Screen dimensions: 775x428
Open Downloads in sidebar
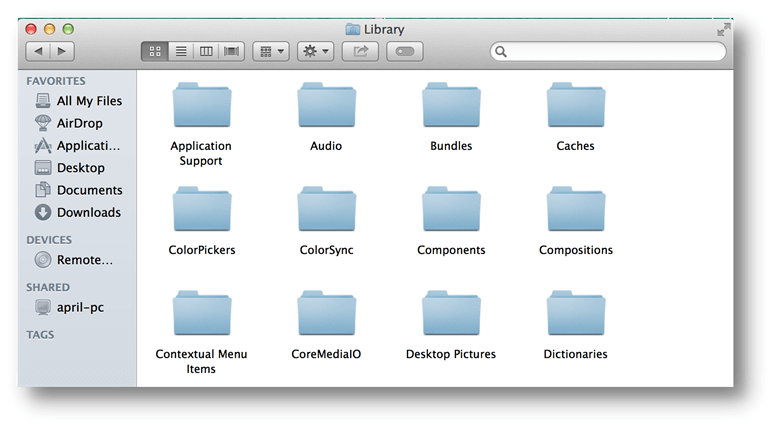coord(78,213)
